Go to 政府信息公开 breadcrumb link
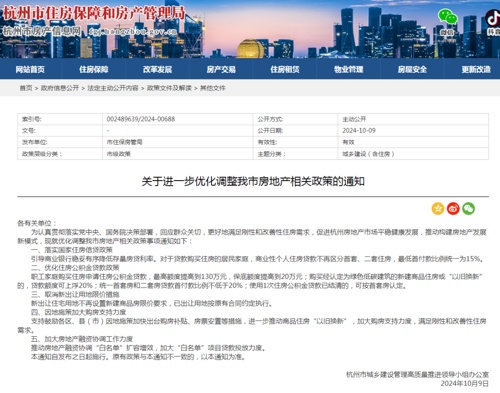500x393 pixels. (60, 88)
